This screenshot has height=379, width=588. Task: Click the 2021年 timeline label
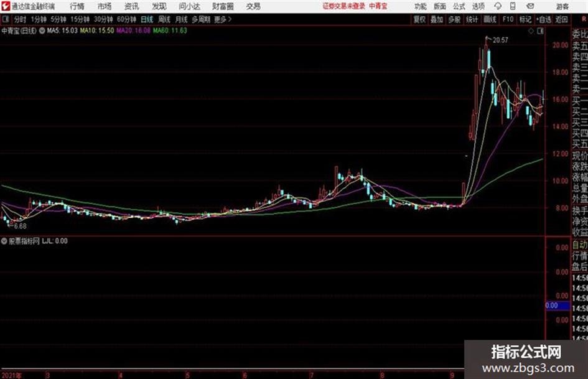pyautogui.click(x=12, y=375)
